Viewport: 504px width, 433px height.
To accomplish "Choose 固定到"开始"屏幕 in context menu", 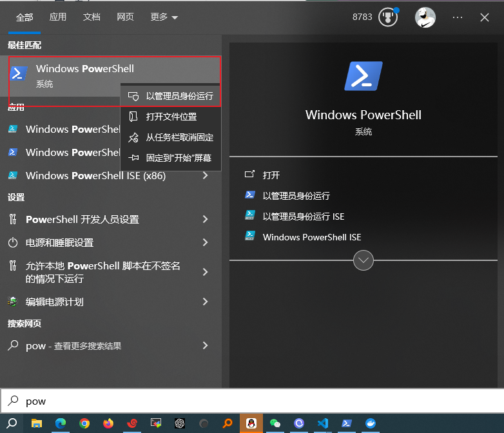I will click(x=171, y=158).
